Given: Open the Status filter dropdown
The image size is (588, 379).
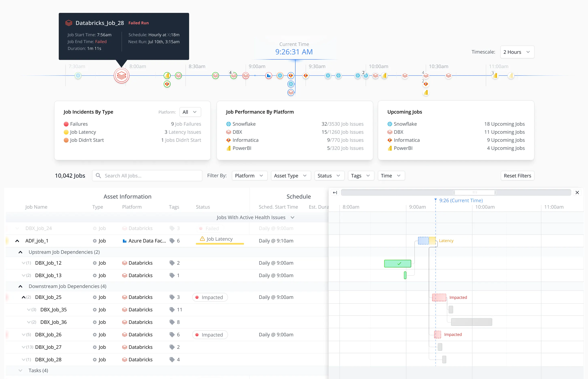Looking at the screenshot, I should click(329, 176).
